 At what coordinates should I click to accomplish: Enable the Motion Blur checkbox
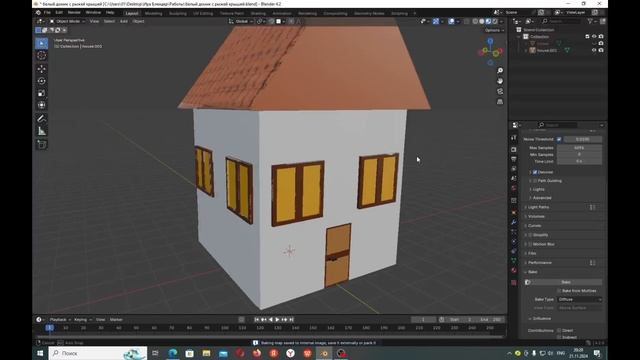click(530, 244)
